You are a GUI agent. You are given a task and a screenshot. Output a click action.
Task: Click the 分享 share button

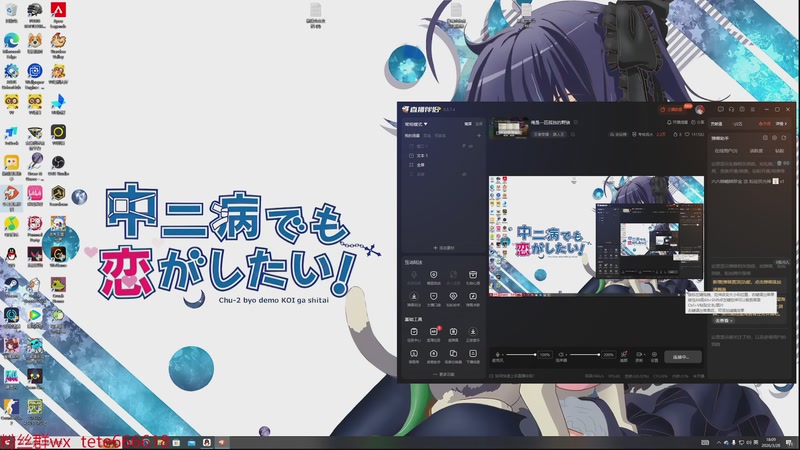[x=697, y=122]
